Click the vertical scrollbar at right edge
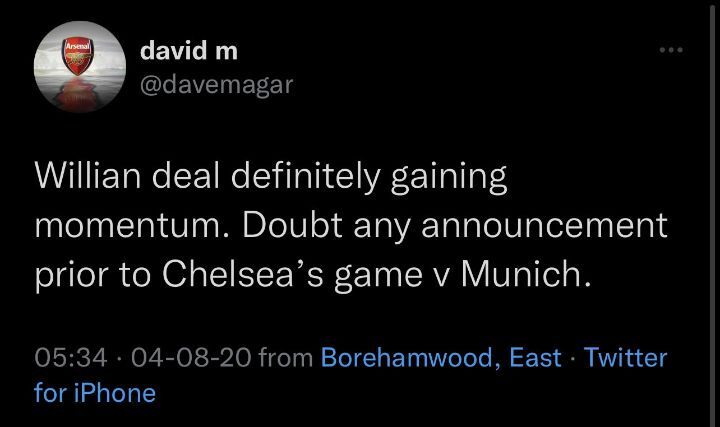The image size is (720, 427). pos(712,214)
